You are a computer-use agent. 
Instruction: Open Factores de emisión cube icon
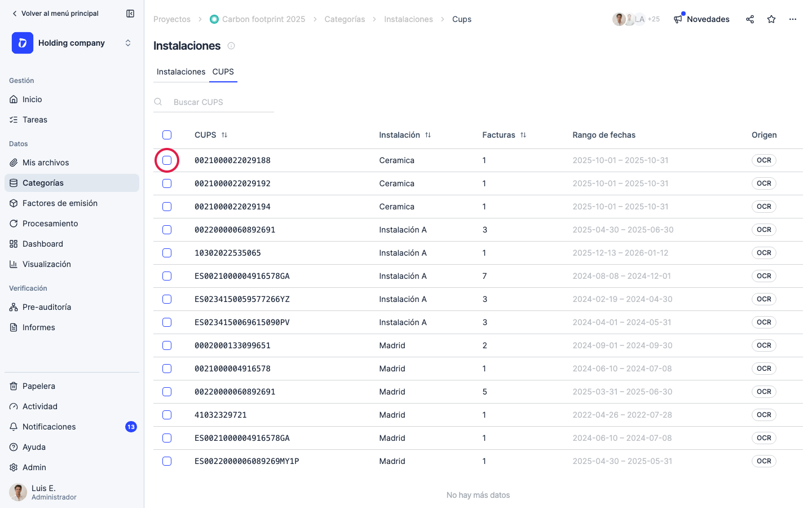pos(14,203)
